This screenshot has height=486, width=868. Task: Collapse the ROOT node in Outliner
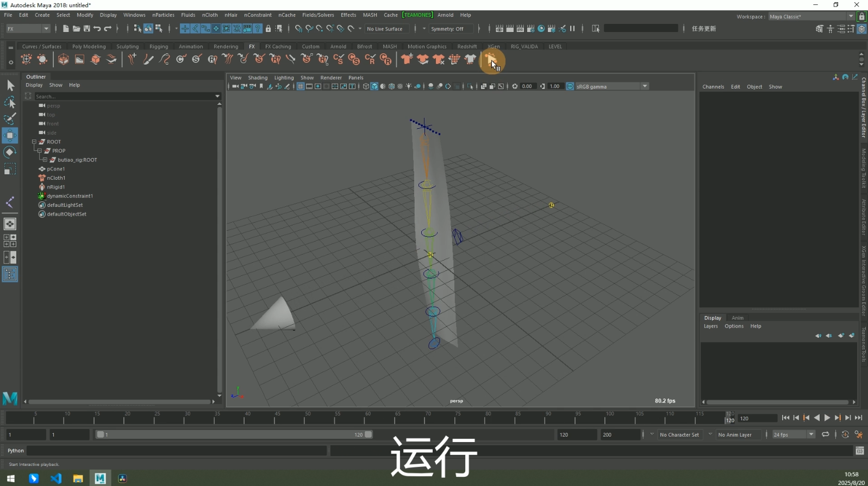[x=34, y=142]
